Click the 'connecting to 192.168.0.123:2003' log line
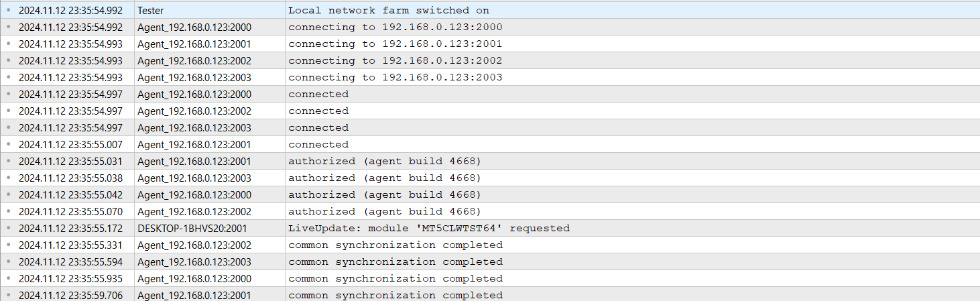Image resolution: width=980 pixels, height=301 pixels. (x=395, y=77)
